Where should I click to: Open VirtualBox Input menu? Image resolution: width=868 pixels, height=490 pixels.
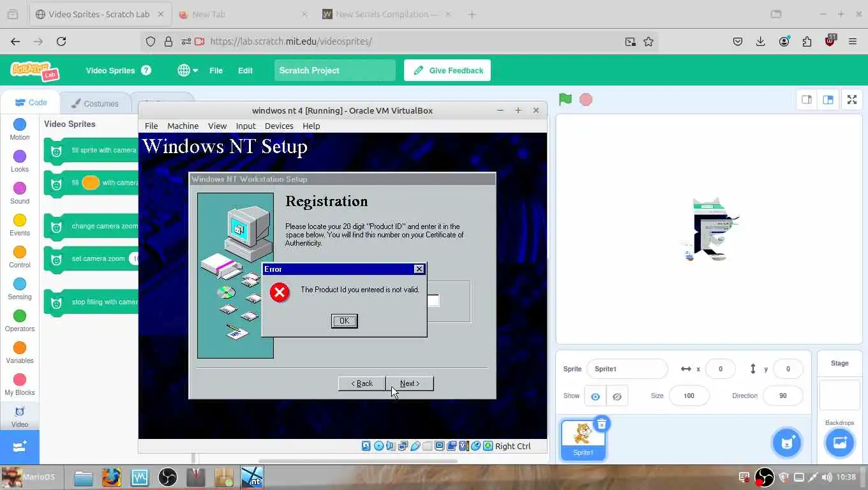[x=246, y=126]
